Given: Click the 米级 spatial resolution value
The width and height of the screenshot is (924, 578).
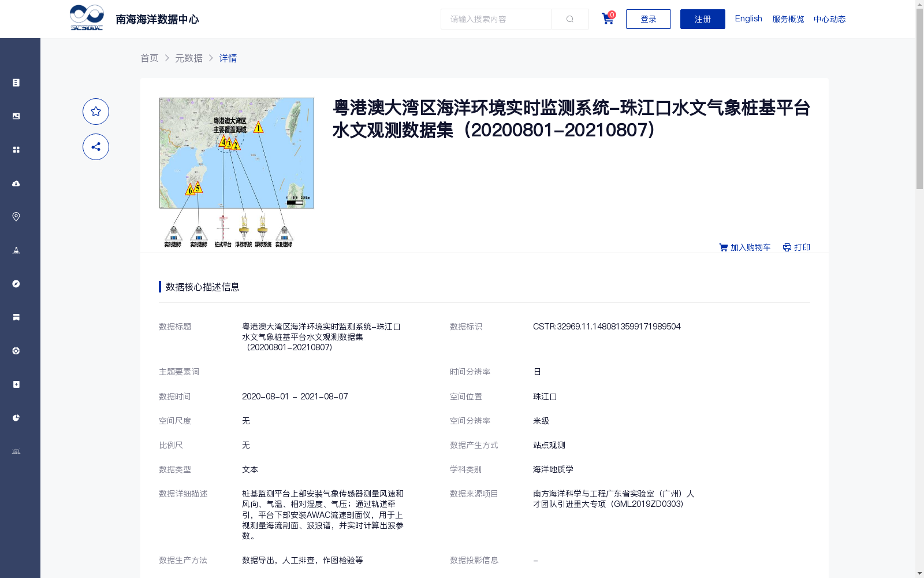Looking at the screenshot, I should coord(541,421).
